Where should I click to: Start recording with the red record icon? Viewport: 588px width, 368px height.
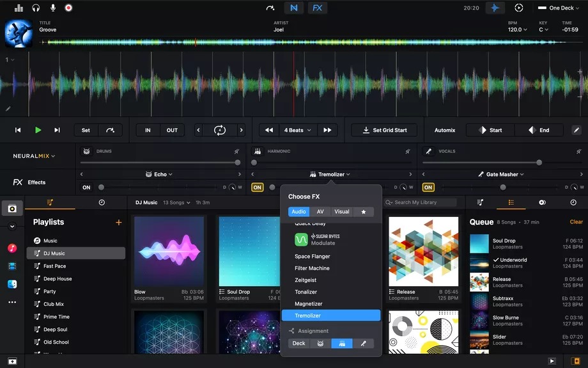68,8
